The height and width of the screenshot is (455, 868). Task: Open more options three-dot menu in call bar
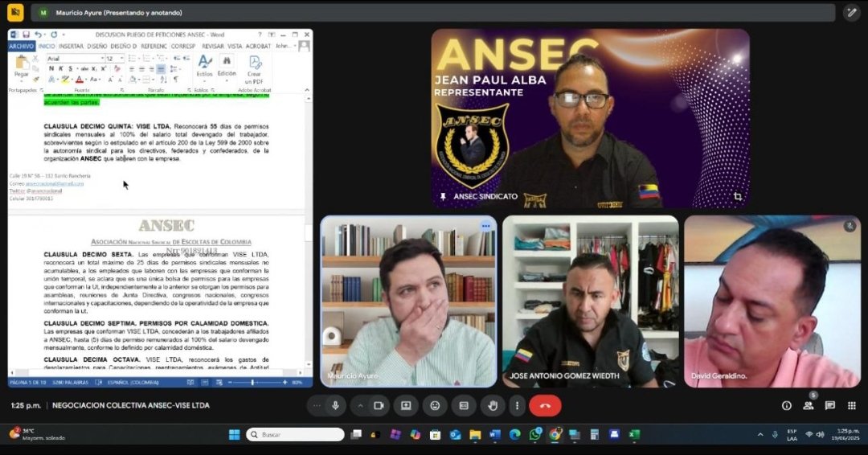click(517, 406)
